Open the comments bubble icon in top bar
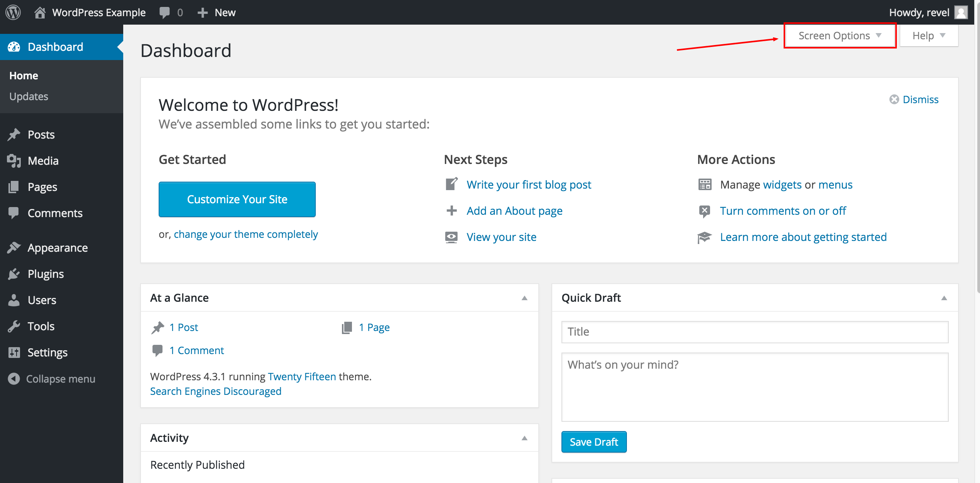Viewport: 980px width, 483px height. (x=165, y=12)
